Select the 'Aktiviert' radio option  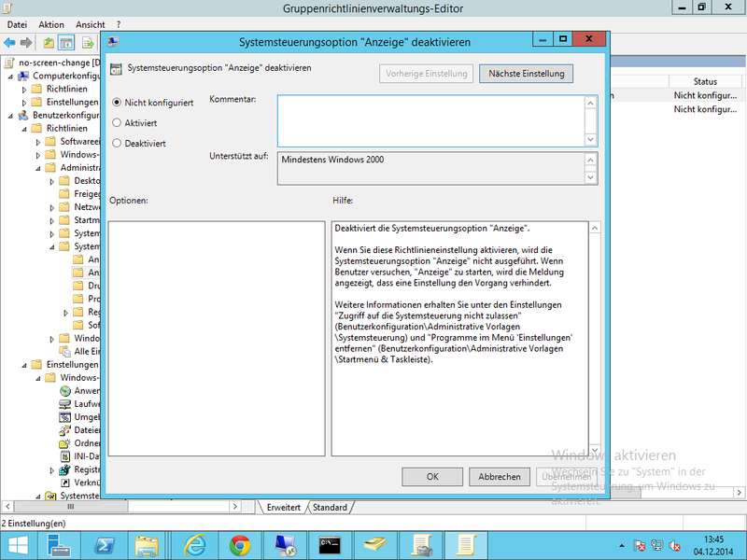[117, 122]
